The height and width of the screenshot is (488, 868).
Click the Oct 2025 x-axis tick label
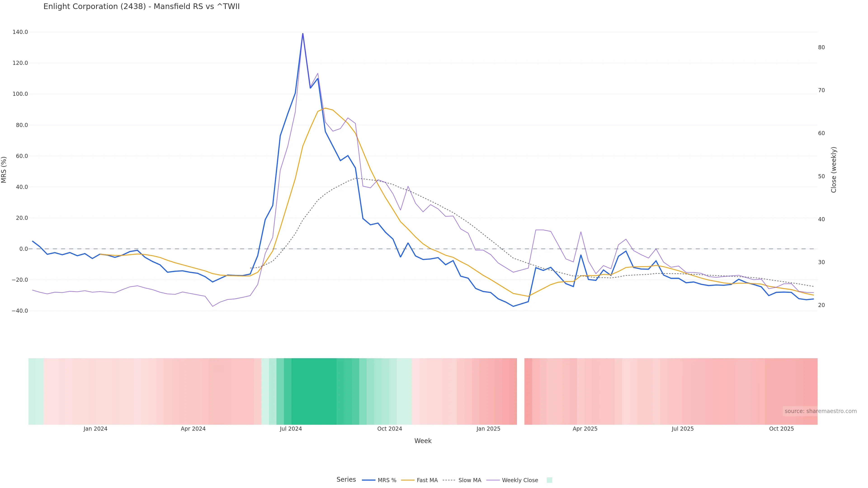(x=781, y=429)
